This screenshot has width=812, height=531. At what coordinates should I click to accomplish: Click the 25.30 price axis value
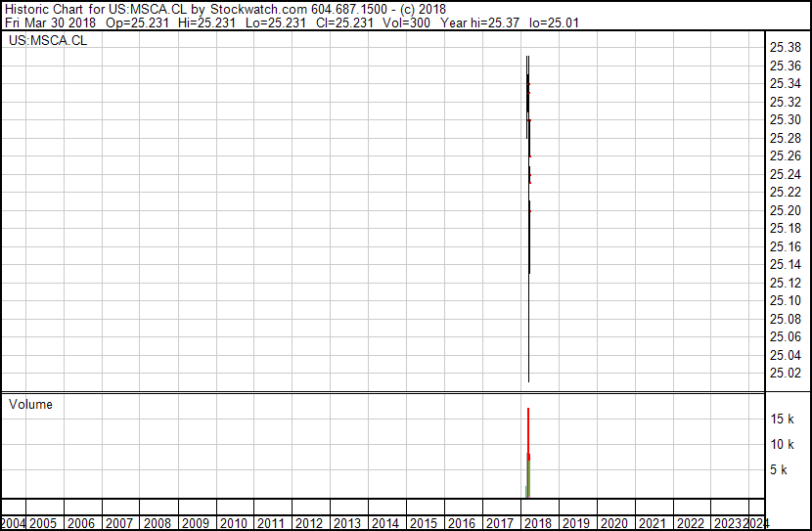pos(785,119)
